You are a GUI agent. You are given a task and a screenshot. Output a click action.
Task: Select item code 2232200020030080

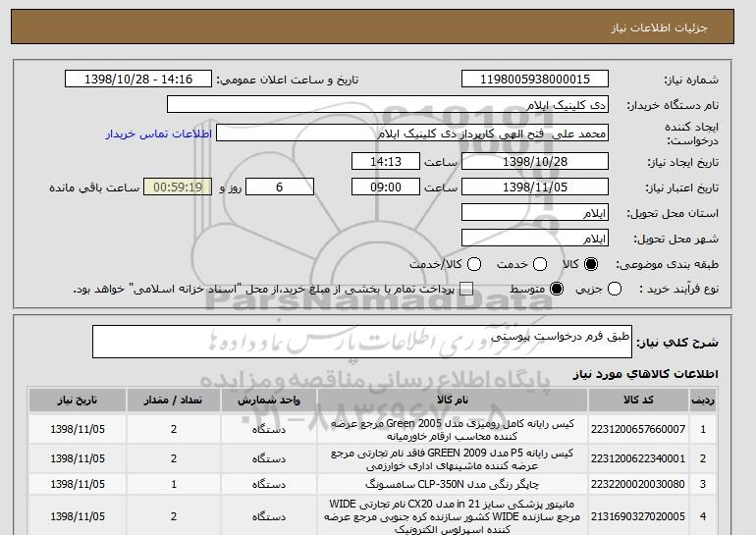(x=638, y=484)
